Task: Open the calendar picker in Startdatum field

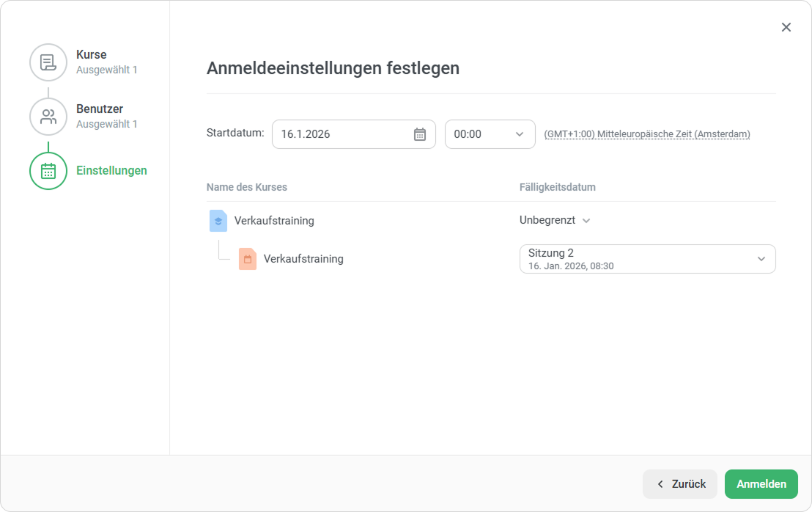Action: pos(420,134)
